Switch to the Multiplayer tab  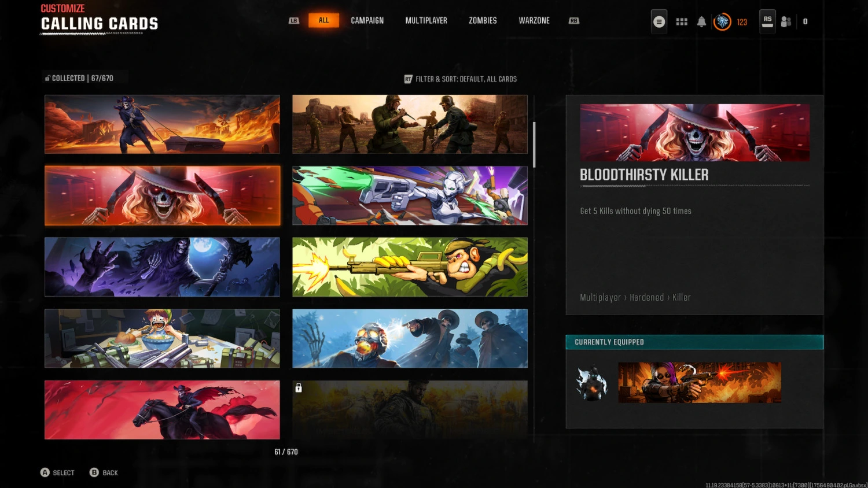click(x=426, y=21)
